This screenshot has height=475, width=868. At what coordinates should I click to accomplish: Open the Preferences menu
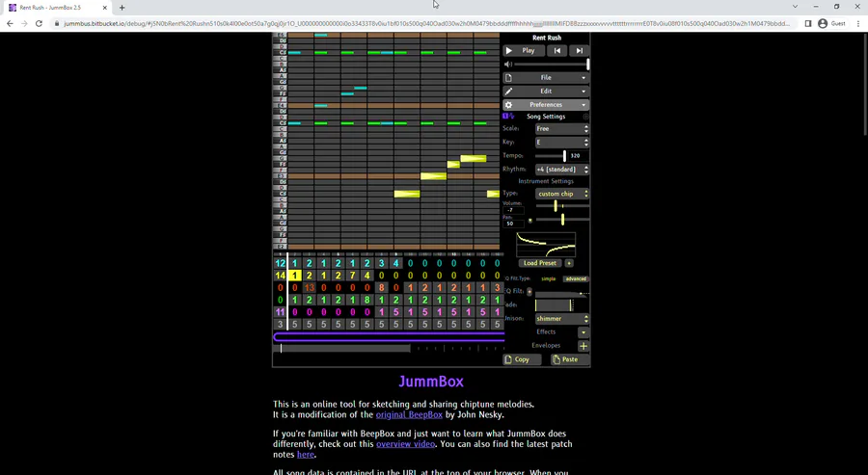(546, 104)
